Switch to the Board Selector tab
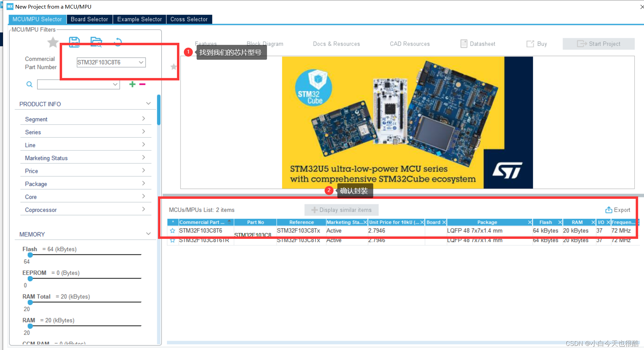The image size is (644, 350). (89, 19)
